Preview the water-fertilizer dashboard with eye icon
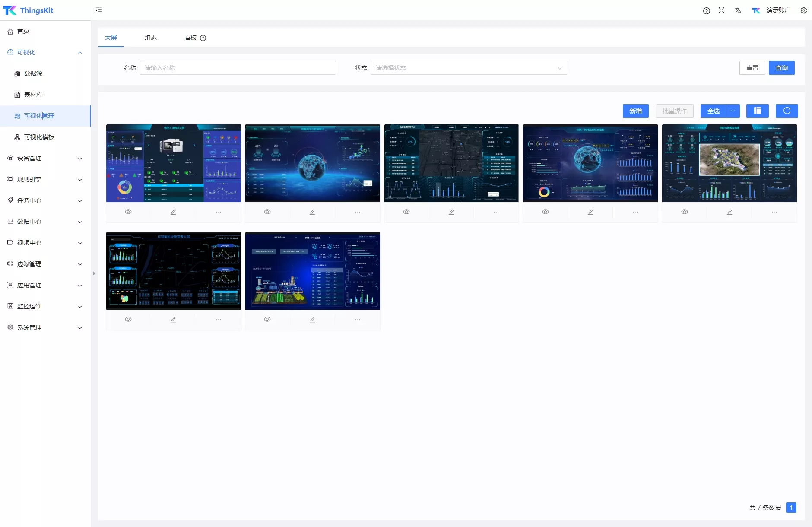Screen dimensions: 812x527 coord(267,320)
